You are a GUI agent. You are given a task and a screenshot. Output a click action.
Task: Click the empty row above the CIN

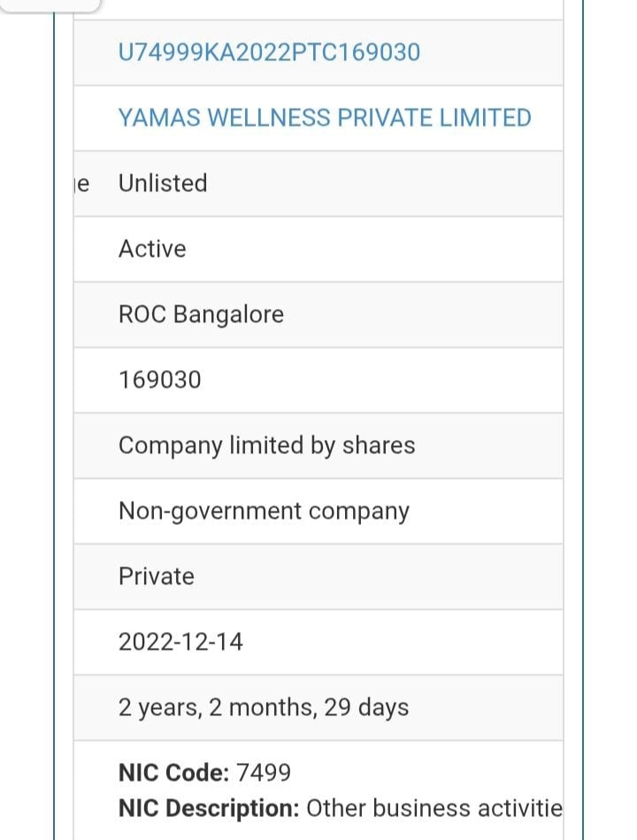click(318, 9)
